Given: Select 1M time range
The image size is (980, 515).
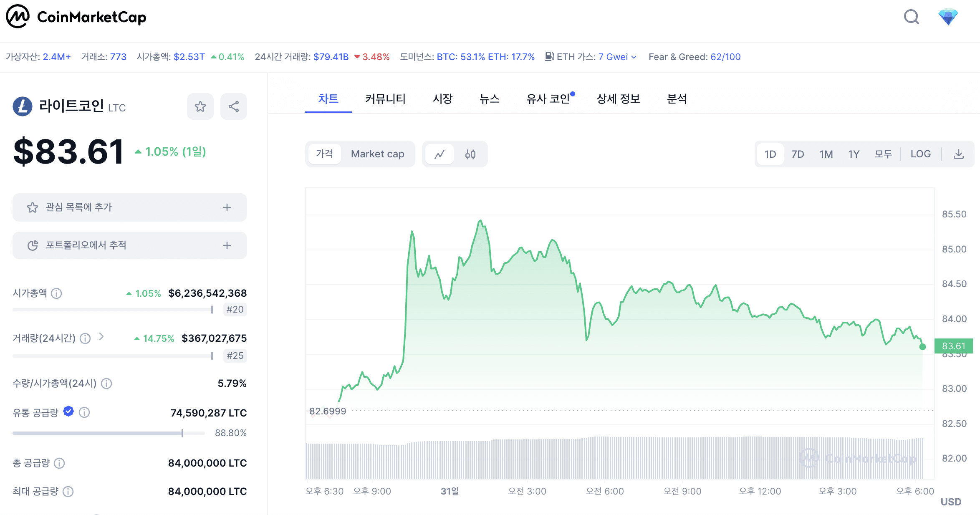Looking at the screenshot, I should pyautogui.click(x=826, y=154).
